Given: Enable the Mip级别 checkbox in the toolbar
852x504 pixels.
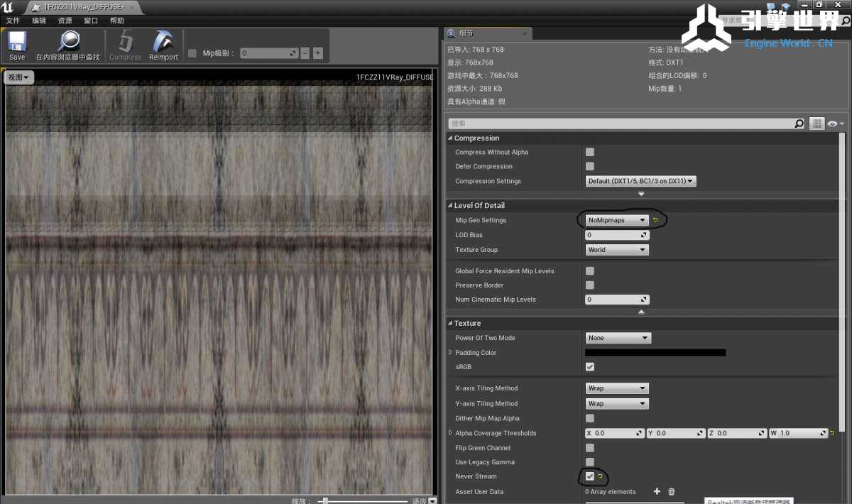Looking at the screenshot, I should [192, 53].
